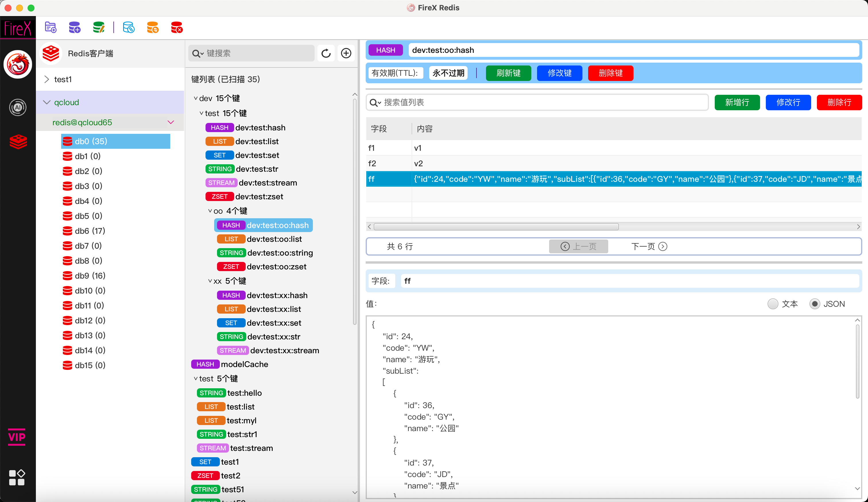Image resolution: width=868 pixels, height=502 pixels.
Task: Click the green edit connection toolbar icon
Action: [98, 27]
